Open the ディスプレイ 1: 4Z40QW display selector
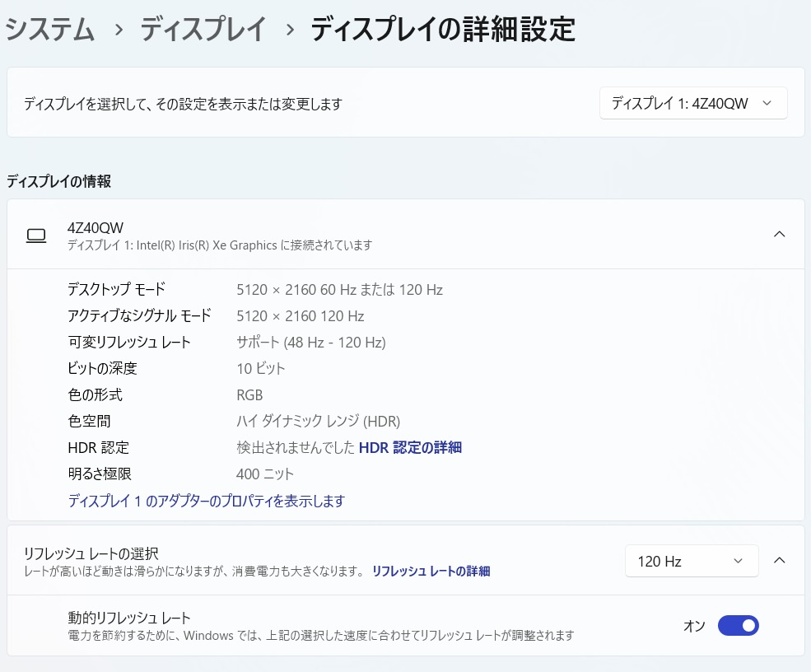Viewport: 811px width, 672px height. [x=692, y=104]
